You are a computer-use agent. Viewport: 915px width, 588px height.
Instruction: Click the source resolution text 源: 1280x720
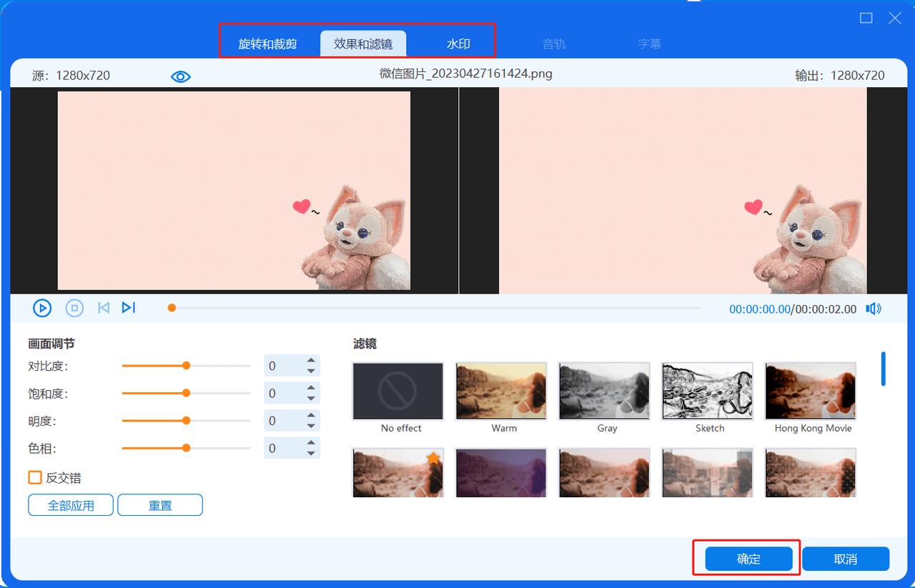71,75
